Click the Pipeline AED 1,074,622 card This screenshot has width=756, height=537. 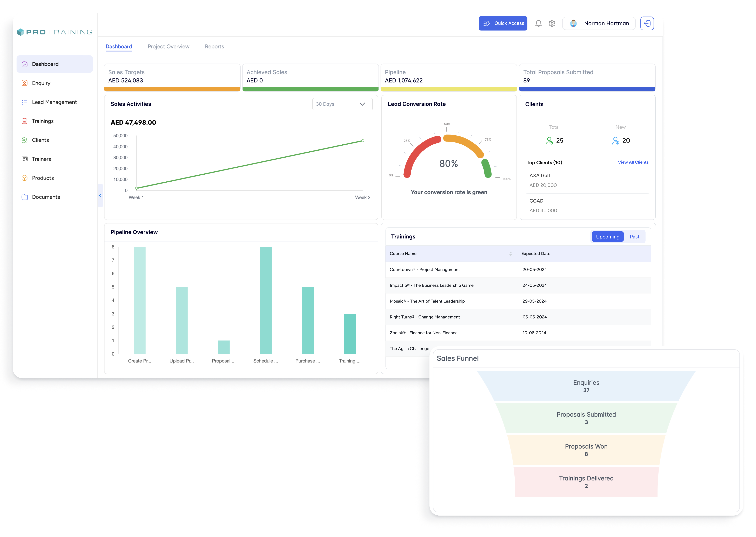click(x=449, y=78)
